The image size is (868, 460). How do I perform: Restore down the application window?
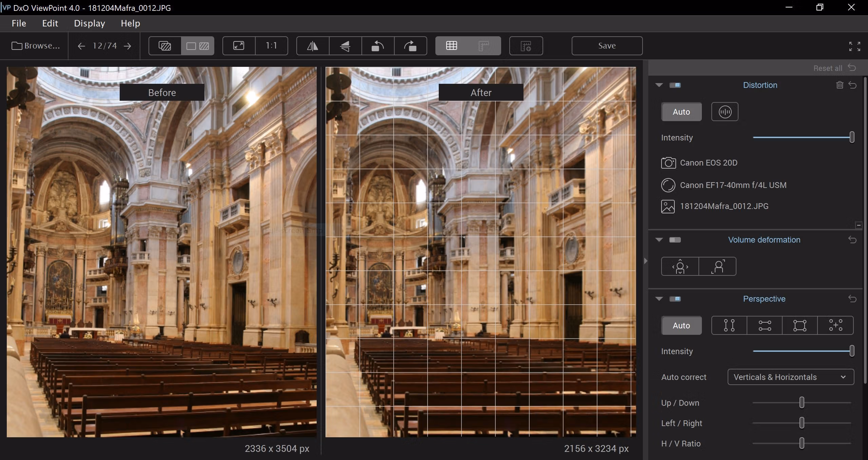pyautogui.click(x=820, y=7)
